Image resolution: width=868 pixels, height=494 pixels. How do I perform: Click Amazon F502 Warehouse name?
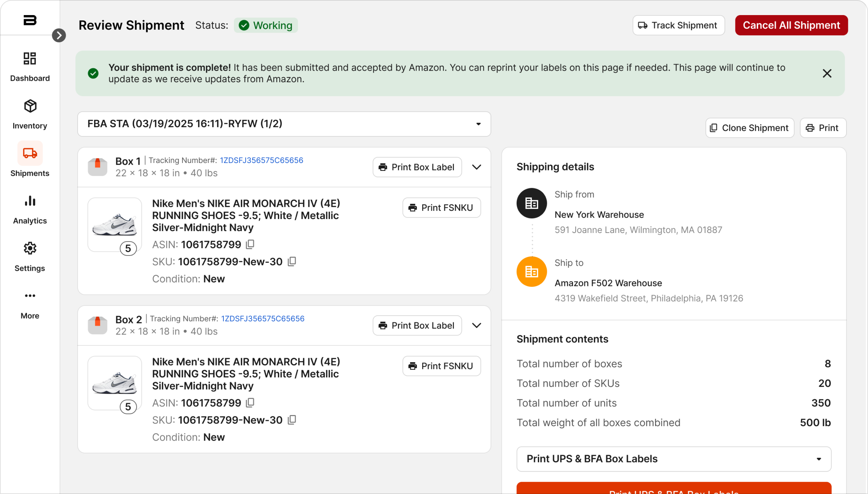tap(608, 283)
